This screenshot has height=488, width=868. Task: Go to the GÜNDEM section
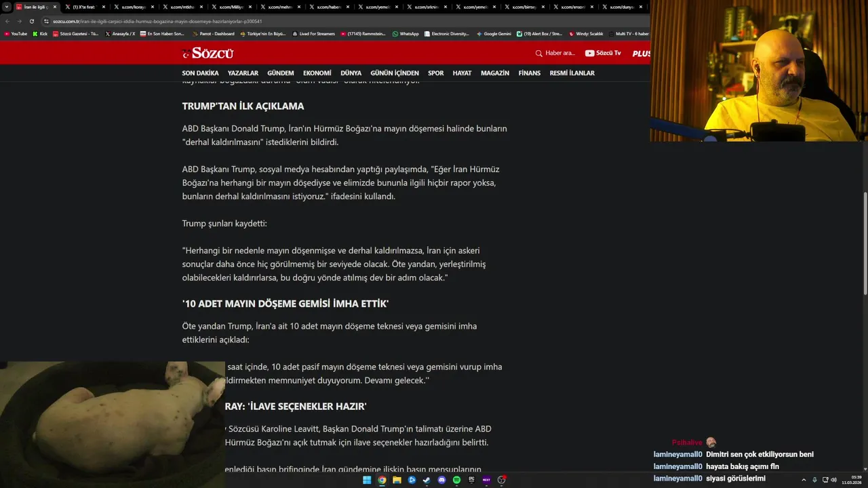281,73
